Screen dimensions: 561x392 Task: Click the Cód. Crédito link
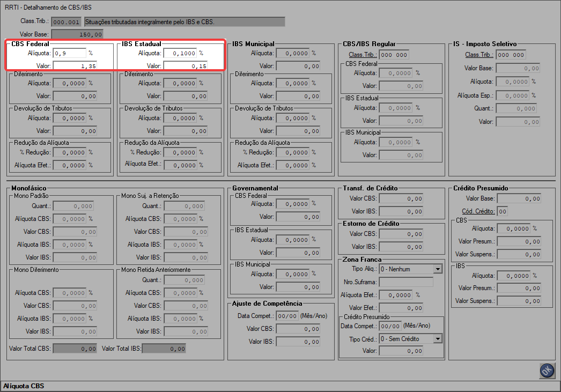[x=478, y=211]
